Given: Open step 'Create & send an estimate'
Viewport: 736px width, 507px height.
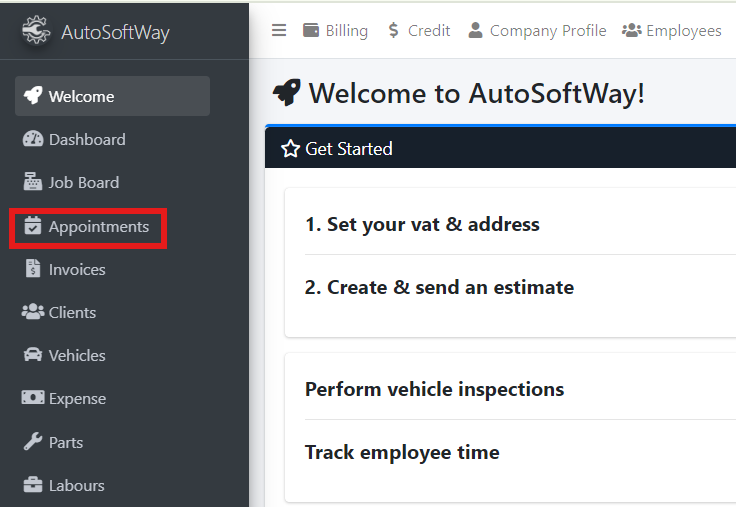Looking at the screenshot, I should (x=439, y=287).
